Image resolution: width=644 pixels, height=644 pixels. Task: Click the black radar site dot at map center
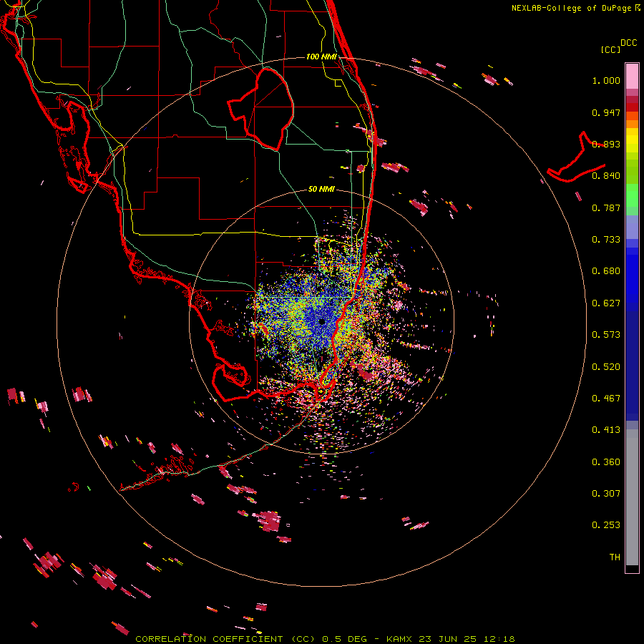click(x=322, y=321)
